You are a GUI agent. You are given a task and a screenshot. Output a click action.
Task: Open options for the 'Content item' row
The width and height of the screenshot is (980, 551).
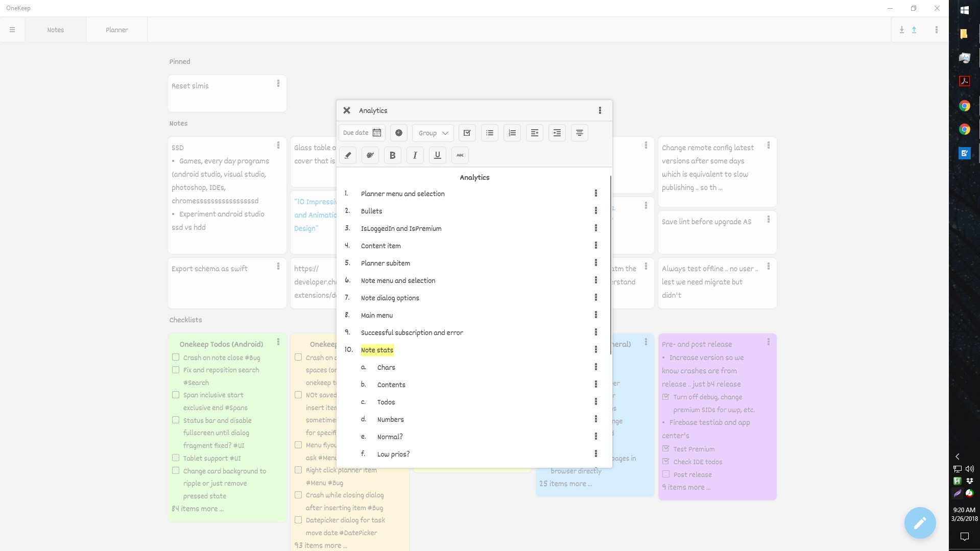click(596, 245)
